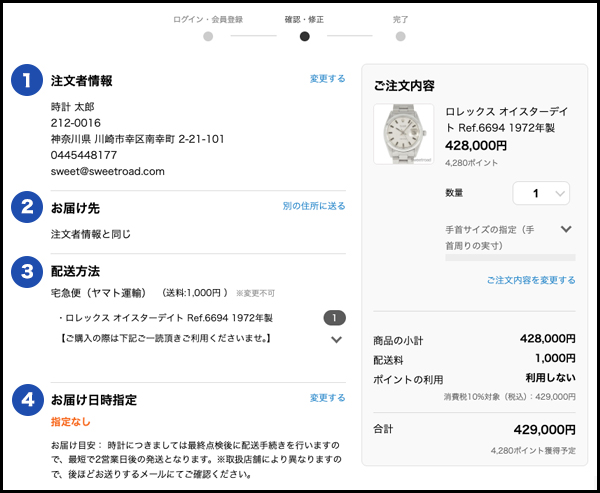The image size is (600, 493).
Task: Click the number 4 badge beside お届け日時指定
Action: point(27,399)
